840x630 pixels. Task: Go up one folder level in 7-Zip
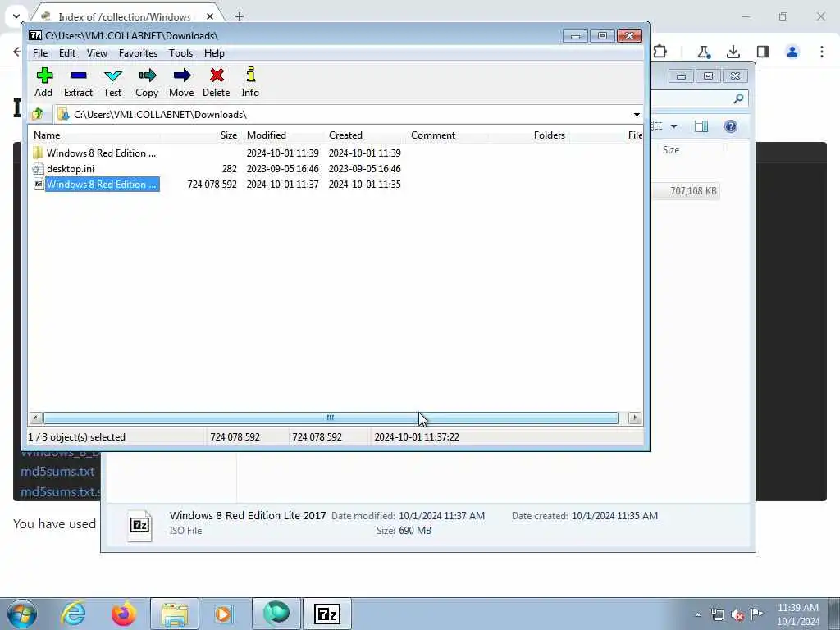coord(38,114)
